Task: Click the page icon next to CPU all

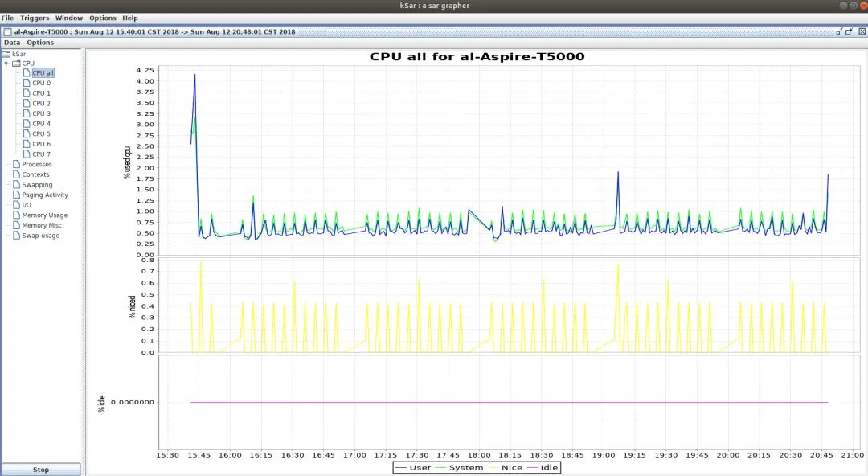Action: point(26,72)
